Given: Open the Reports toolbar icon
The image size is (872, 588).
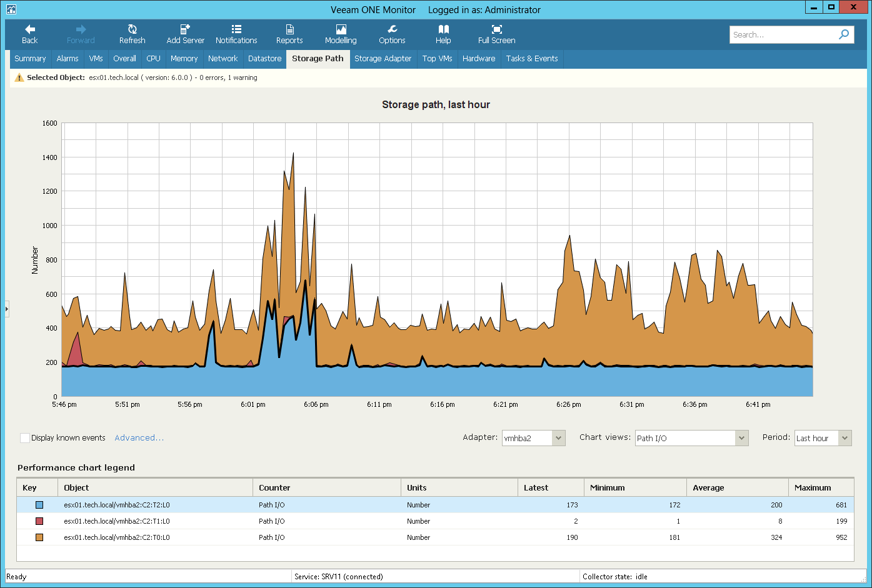Looking at the screenshot, I should [289, 29].
